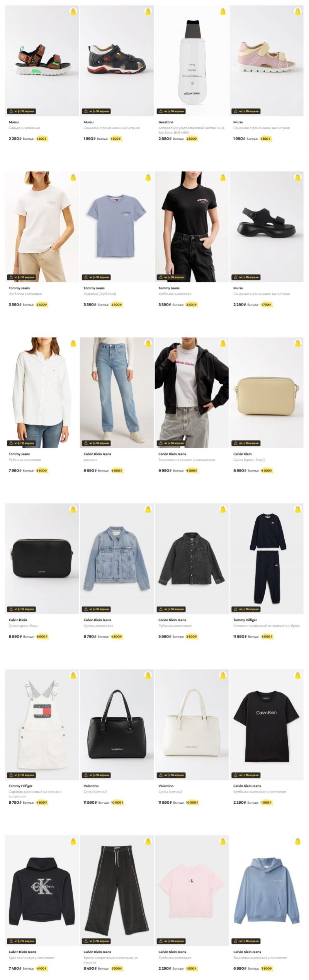Click yellow badge on black chunky Mursu sandal
The width and height of the screenshot is (309, 980).
tap(298, 177)
